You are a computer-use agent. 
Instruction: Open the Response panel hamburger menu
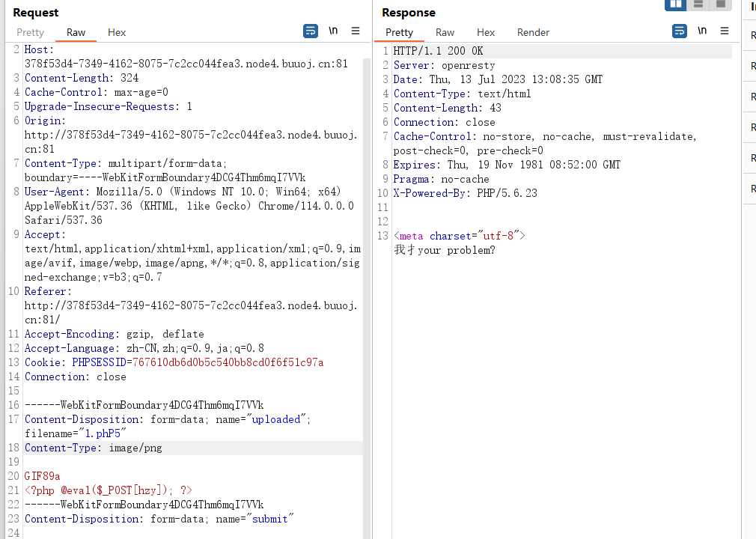pyautogui.click(x=725, y=31)
